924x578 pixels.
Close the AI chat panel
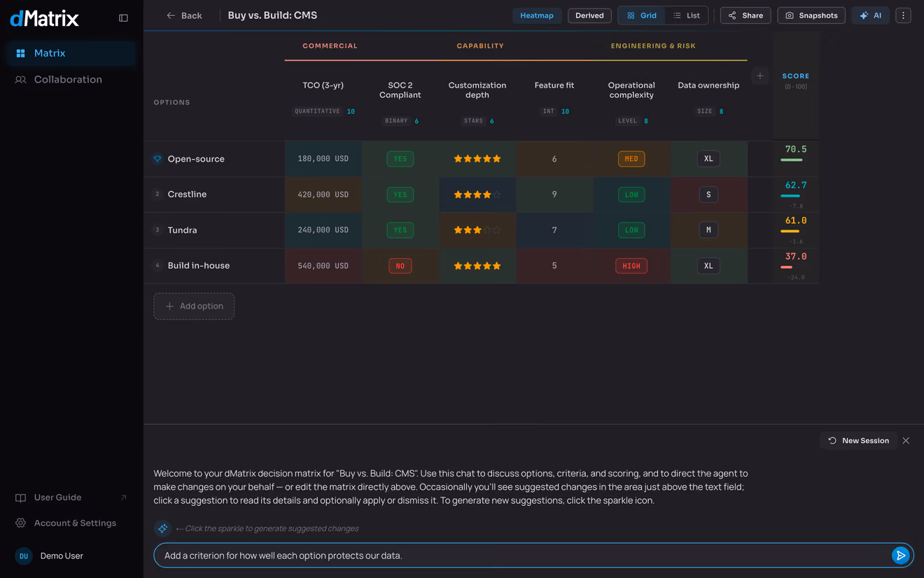(906, 441)
